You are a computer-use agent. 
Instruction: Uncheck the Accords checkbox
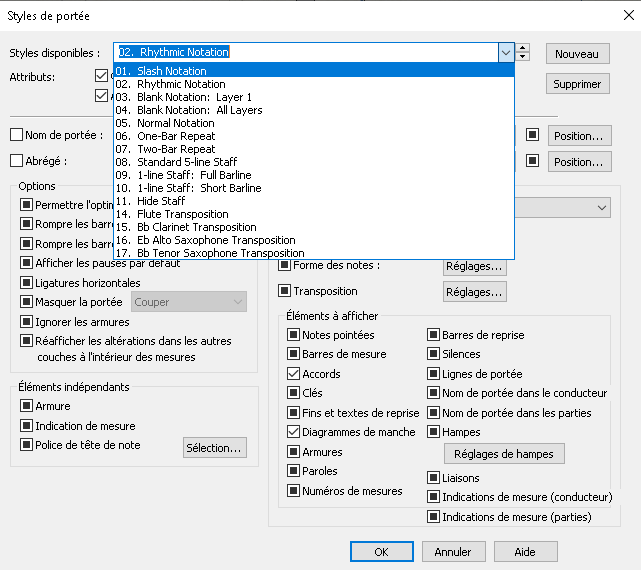(x=293, y=374)
